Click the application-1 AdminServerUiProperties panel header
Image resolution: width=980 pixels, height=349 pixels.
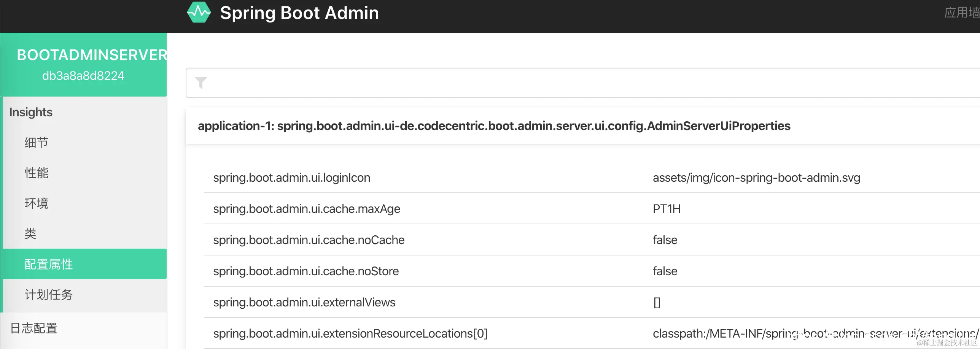point(583,126)
